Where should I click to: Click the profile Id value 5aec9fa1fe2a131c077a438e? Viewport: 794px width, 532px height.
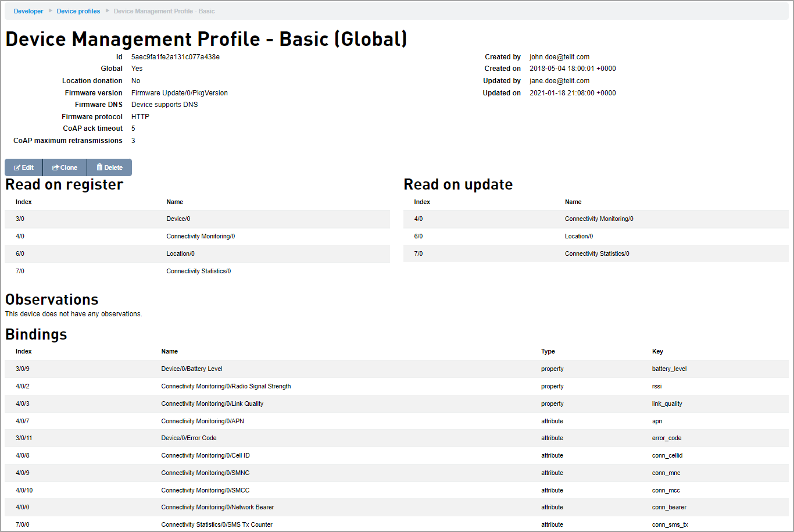pos(176,56)
